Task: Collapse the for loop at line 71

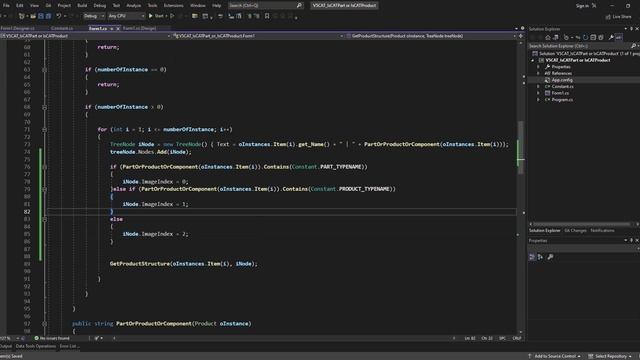Action: (x=44, y=129)
